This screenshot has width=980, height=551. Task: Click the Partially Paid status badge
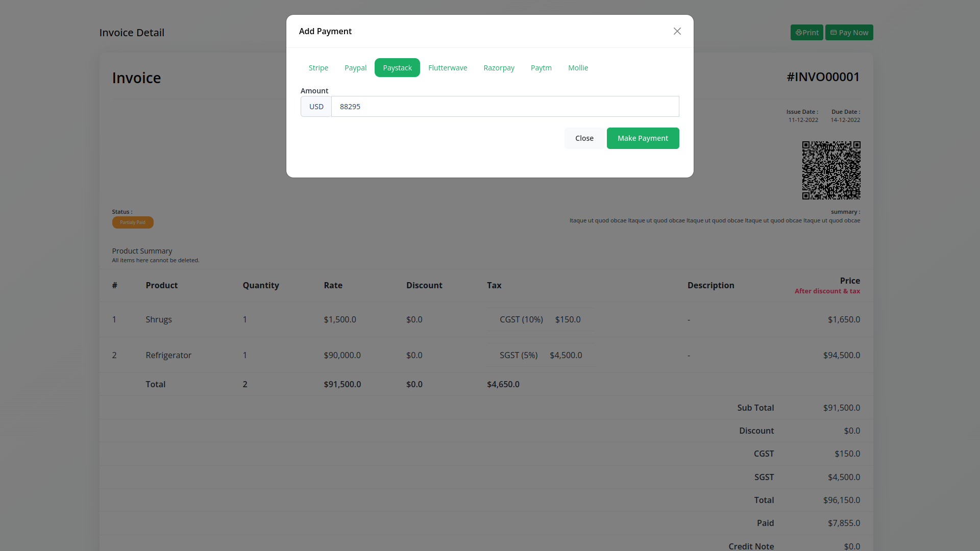click(x=133, y=222)
